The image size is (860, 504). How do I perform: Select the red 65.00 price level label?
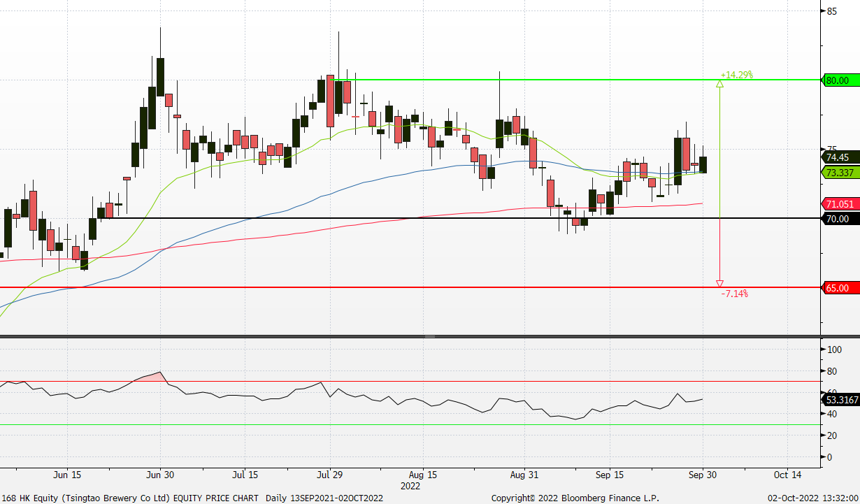840,288
